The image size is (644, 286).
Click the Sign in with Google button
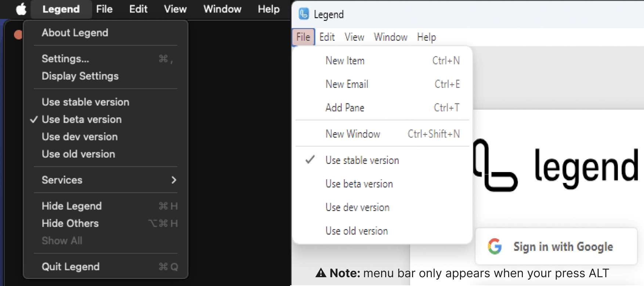[556, 246]
